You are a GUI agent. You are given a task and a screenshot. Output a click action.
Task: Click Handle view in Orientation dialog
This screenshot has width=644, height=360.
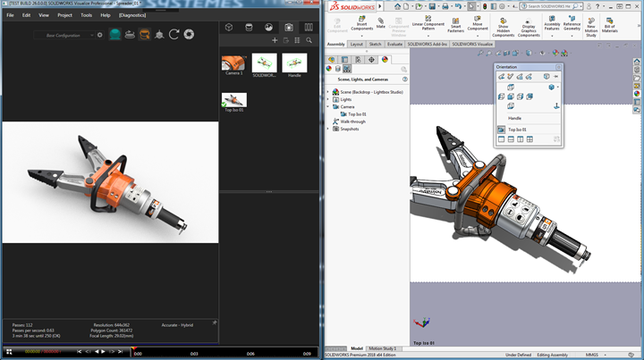click(515, 117)
